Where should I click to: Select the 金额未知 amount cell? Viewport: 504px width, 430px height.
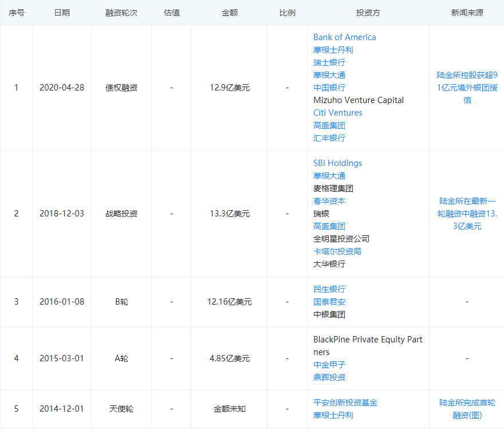230,409
